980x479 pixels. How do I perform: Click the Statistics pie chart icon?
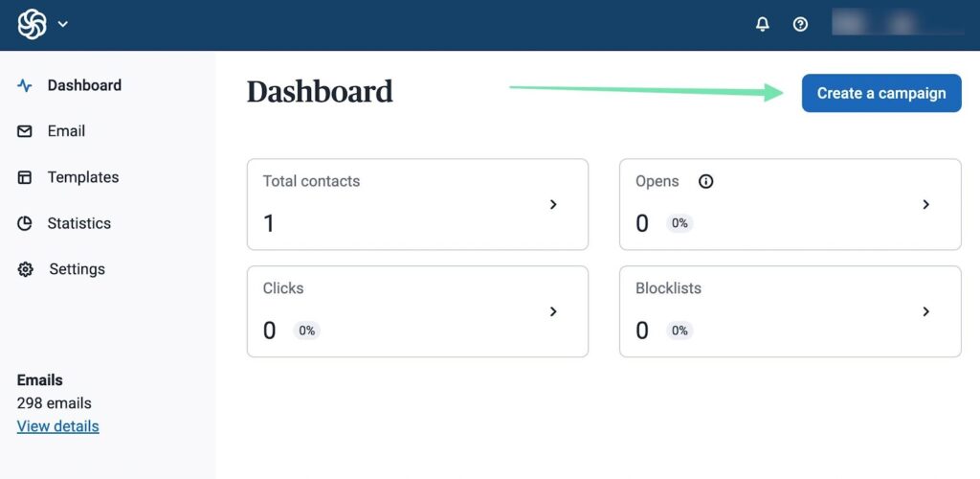25,223
